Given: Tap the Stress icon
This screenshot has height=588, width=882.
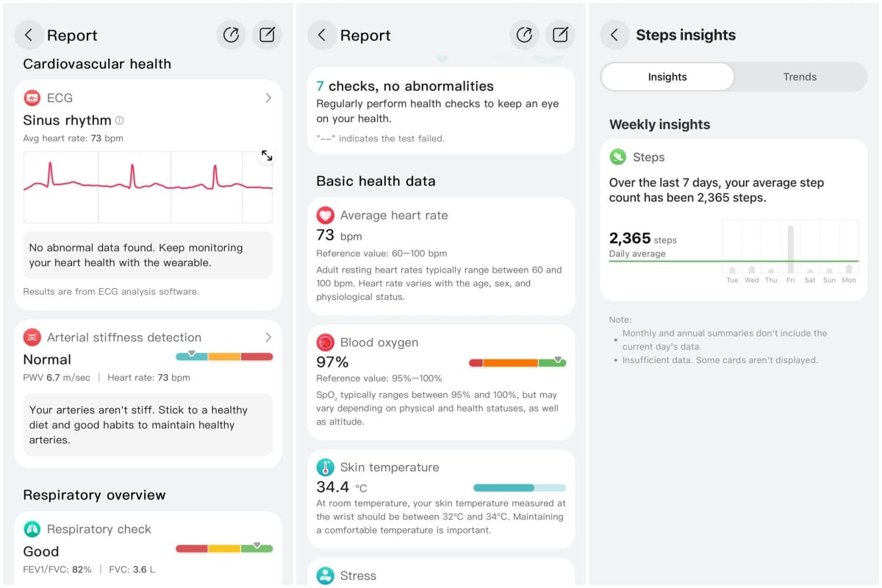Looking at the screenshot, I should tap(325, 576).
